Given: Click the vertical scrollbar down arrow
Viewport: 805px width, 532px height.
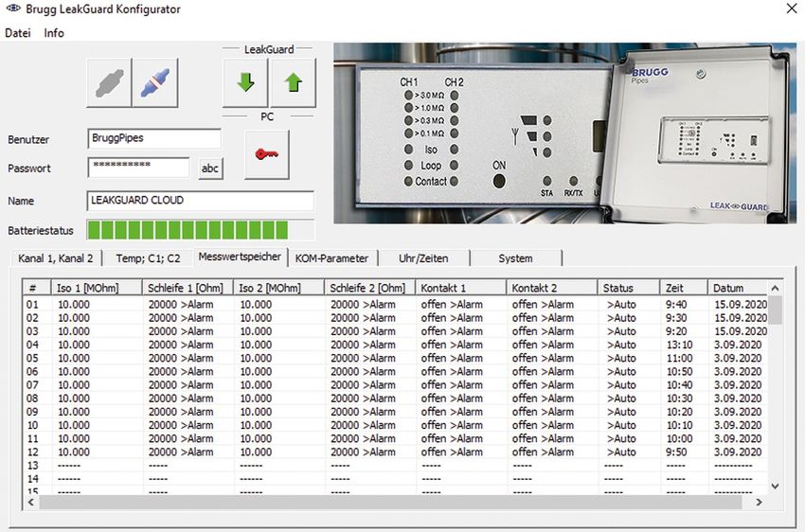Looking at the screenshot, I should coord(776,486).
